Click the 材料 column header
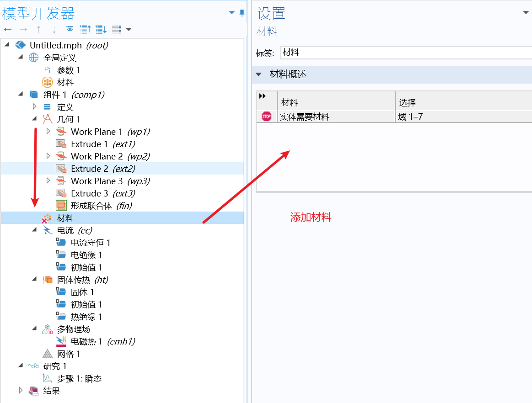The height and width of the screenshot is (403, 532). [x=336, y=101]
